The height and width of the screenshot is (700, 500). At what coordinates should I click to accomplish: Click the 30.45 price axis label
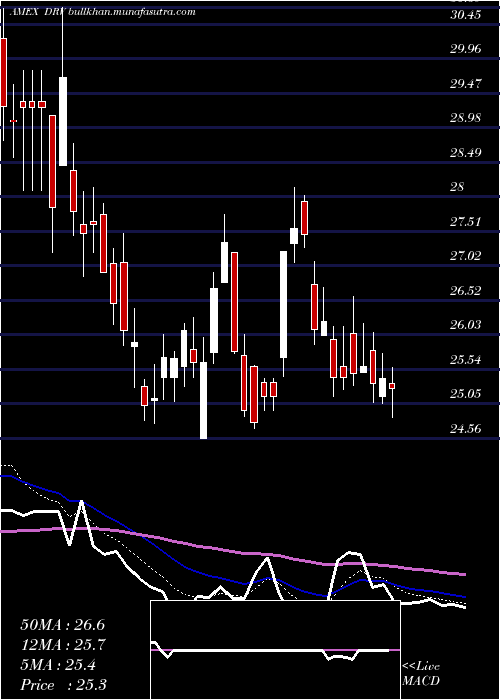466,15
